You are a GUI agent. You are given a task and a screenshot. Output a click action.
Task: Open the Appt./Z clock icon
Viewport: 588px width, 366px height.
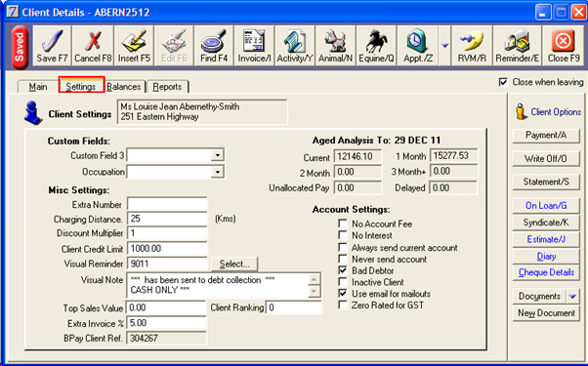click(x=417, y=46)
